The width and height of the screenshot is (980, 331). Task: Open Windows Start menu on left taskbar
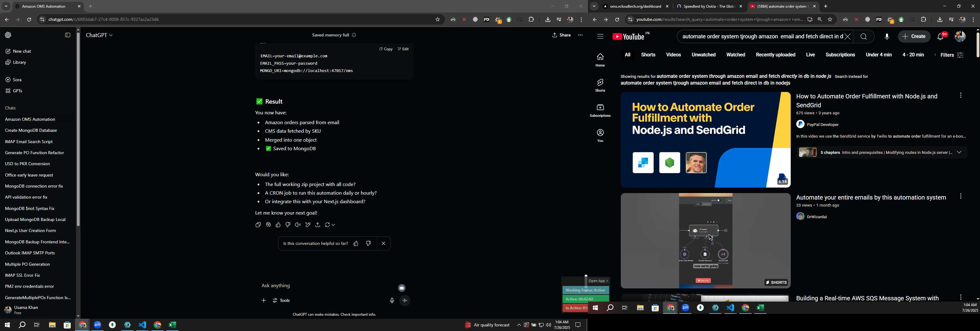(x=7, y=325)
